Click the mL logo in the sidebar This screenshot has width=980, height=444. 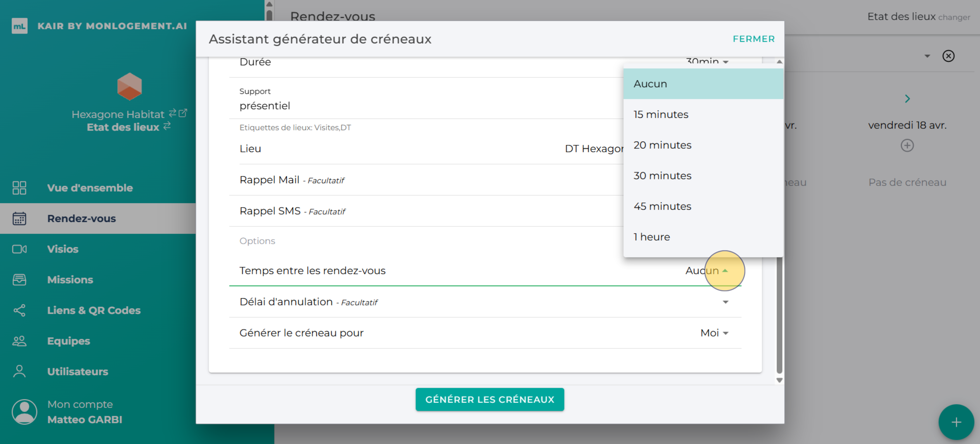click(20, 26)
